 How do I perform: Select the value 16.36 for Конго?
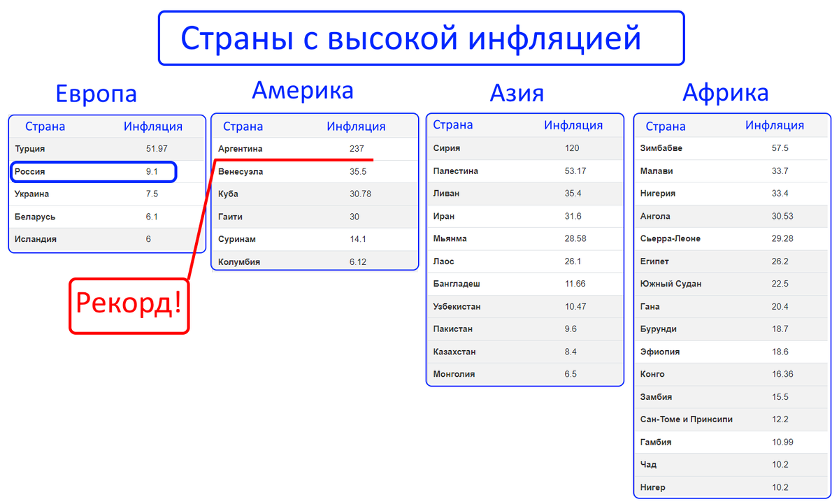(783, 374)
